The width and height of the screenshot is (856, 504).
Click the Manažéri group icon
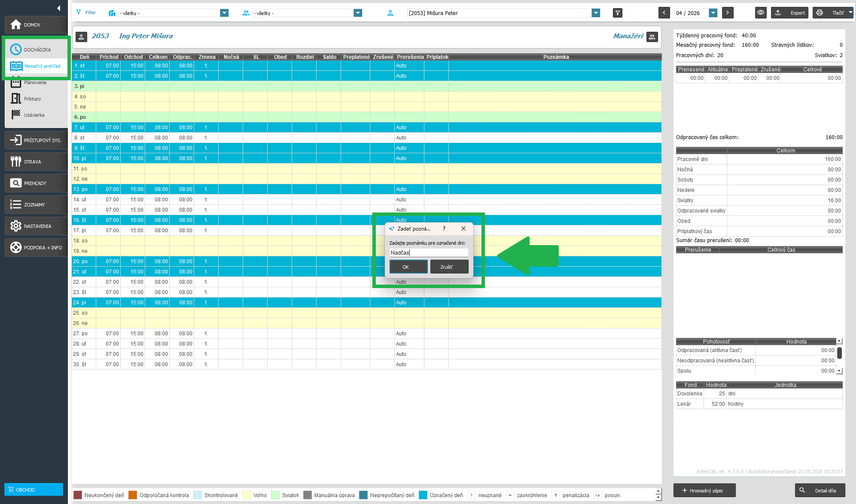tap(652, 37)
